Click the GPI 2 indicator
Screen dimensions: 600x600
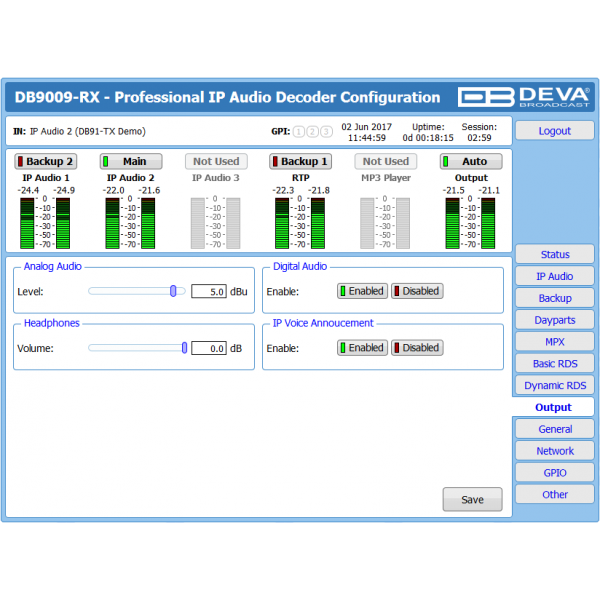point(313,132)
